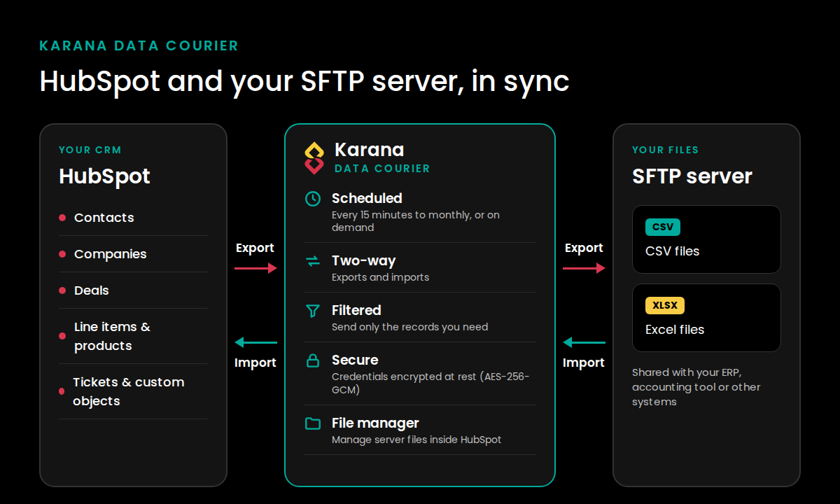Click 'Exports and imports' description

pyautogui.click(x=380, y=277)
